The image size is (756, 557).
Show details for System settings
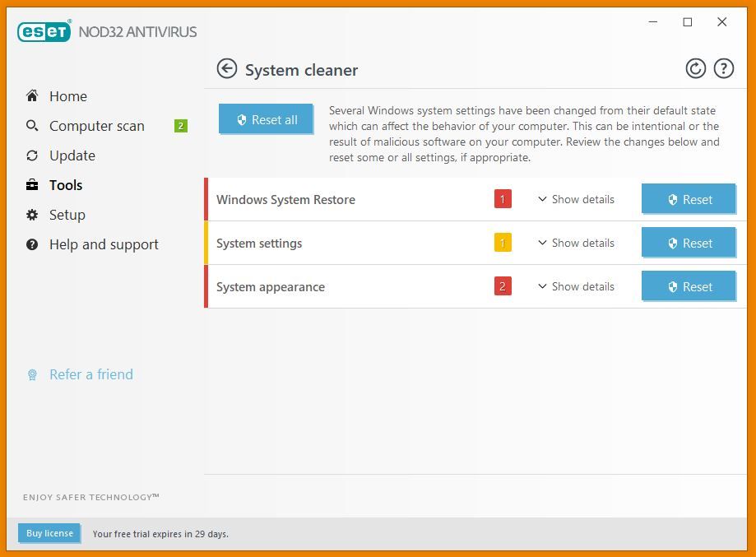point(576,243)
